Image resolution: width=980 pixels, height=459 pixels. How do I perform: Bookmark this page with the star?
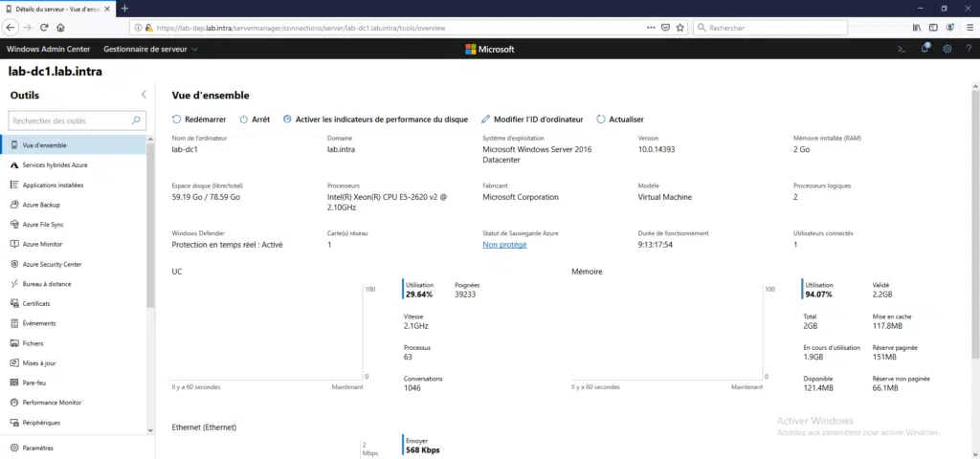point(680,28)
